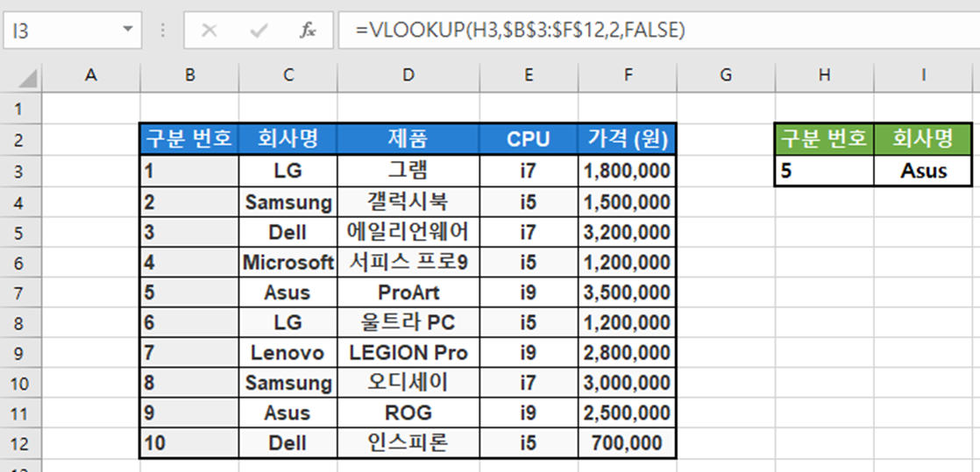Viewport: 980px width, 472px height.
Task: Click the cell containing 울트라 PC
Action: (x=408, y=323)
